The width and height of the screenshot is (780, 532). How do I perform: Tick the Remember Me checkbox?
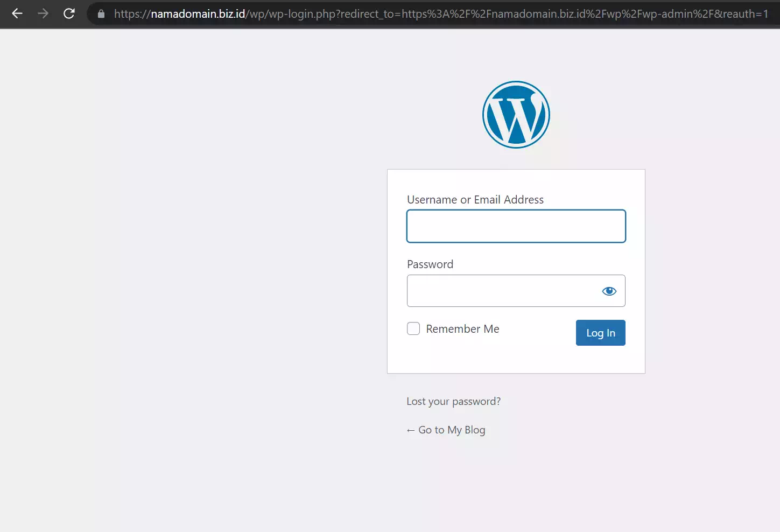(x=413, y=328)
